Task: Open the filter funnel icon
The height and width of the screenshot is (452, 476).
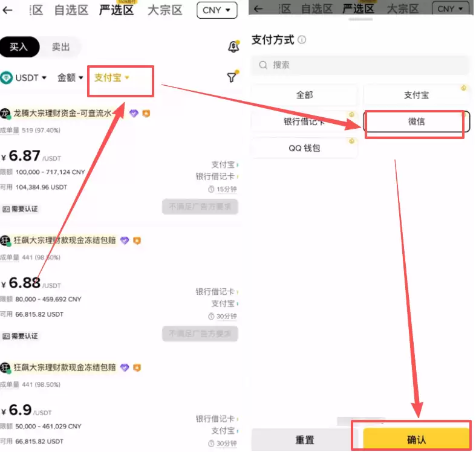Action: tap(232, 77)
